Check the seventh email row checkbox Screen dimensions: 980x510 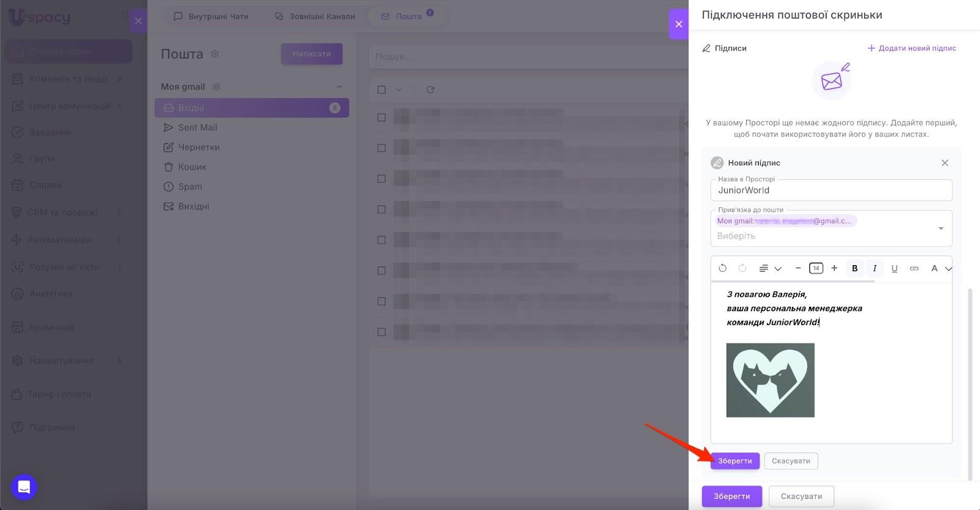[x=382, y=301]
